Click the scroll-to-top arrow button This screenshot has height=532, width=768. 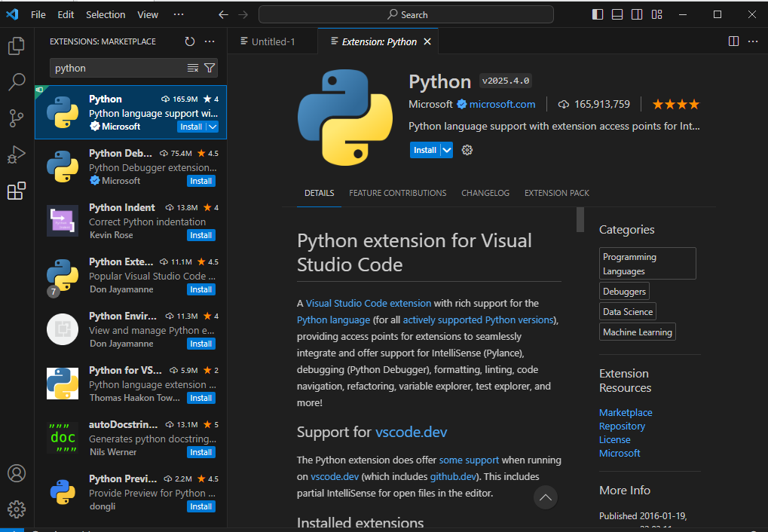point(546,497)
